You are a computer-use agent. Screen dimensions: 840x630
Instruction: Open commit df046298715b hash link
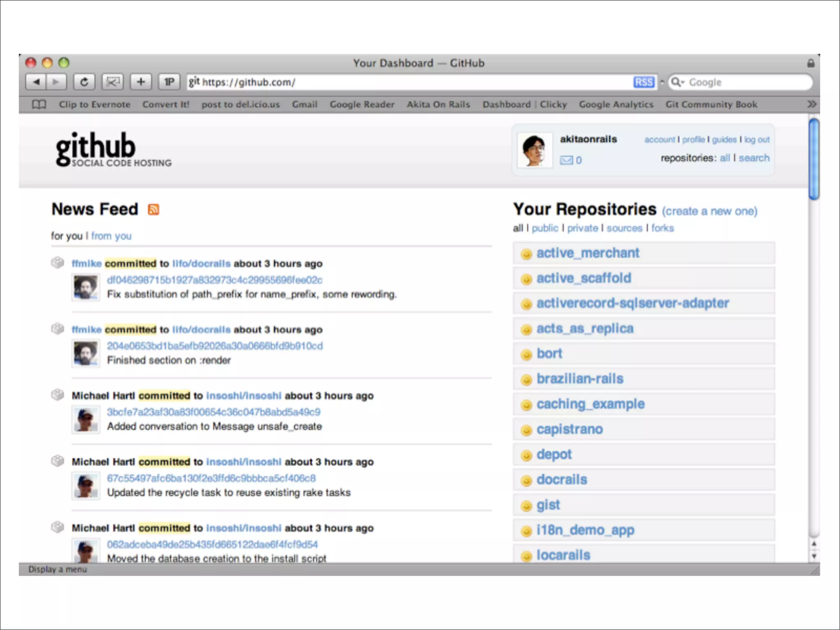[x=215, y=280]
